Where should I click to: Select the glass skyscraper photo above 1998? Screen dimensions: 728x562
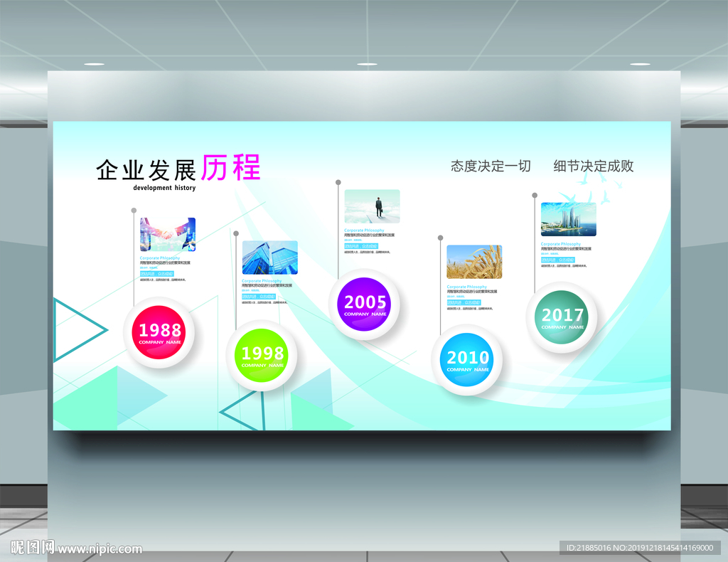(269, 258)
